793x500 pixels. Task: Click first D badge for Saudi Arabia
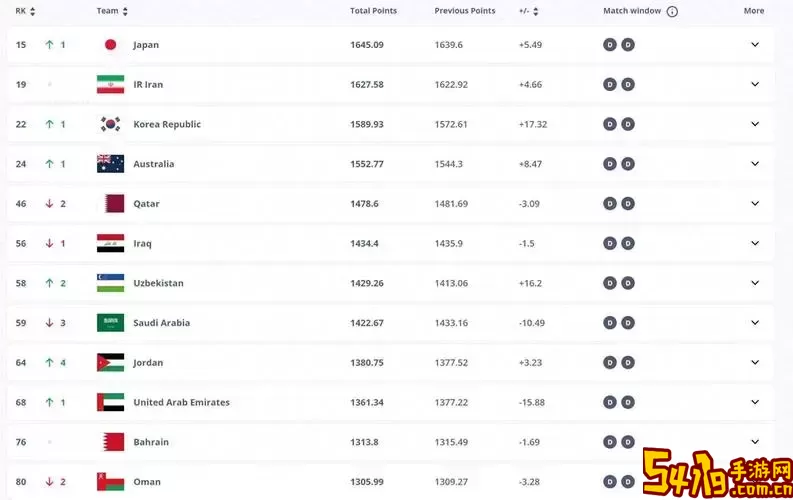pos(610,323)
